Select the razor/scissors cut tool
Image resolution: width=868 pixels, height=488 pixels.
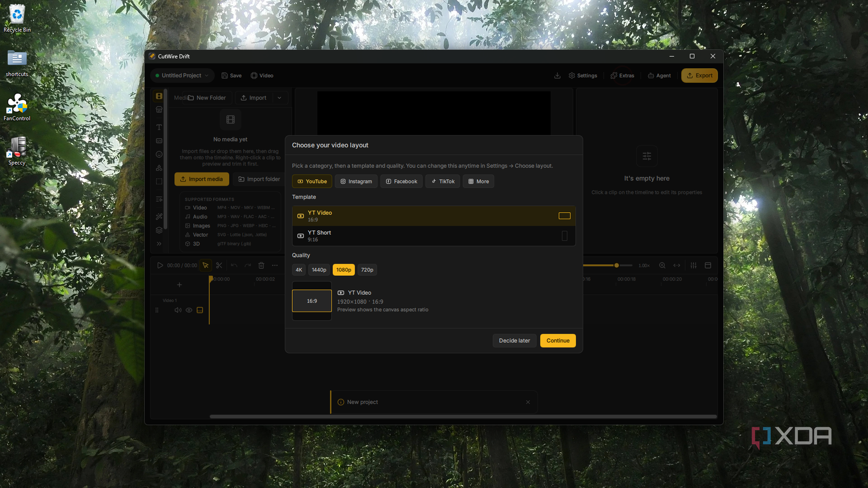pos(219,265)
